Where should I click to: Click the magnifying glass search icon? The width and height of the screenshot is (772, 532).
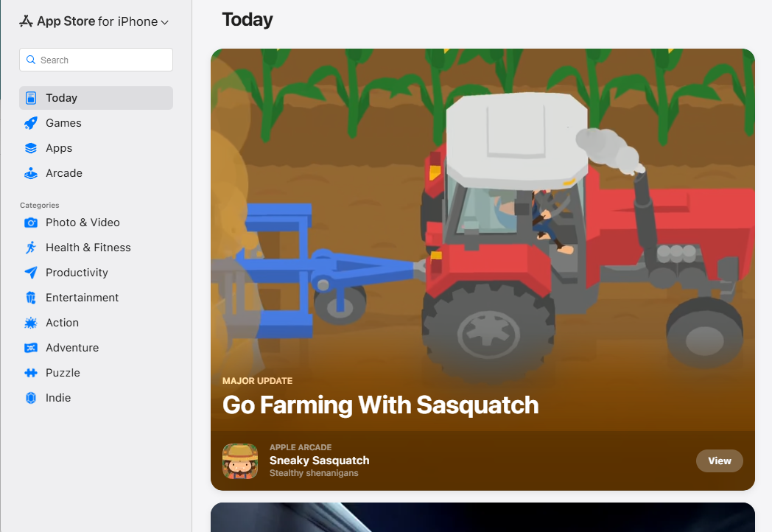31,60
